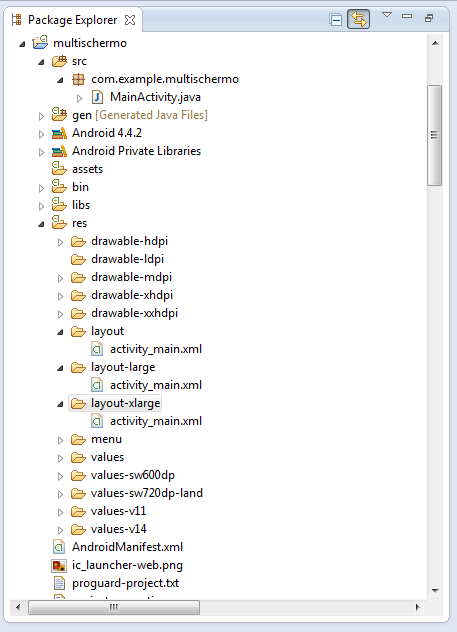Open the View Menu triangle
Viewport: 457px width, 632px height.
(387, 15)
